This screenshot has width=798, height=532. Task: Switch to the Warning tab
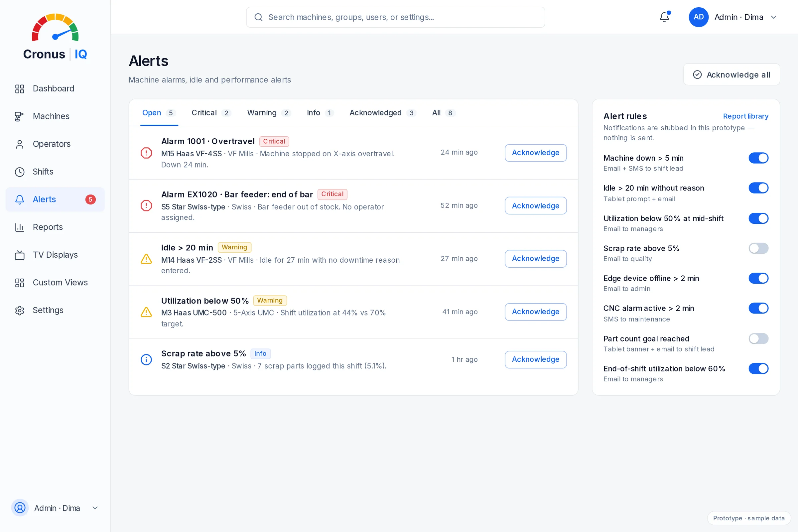pos(269,113)
